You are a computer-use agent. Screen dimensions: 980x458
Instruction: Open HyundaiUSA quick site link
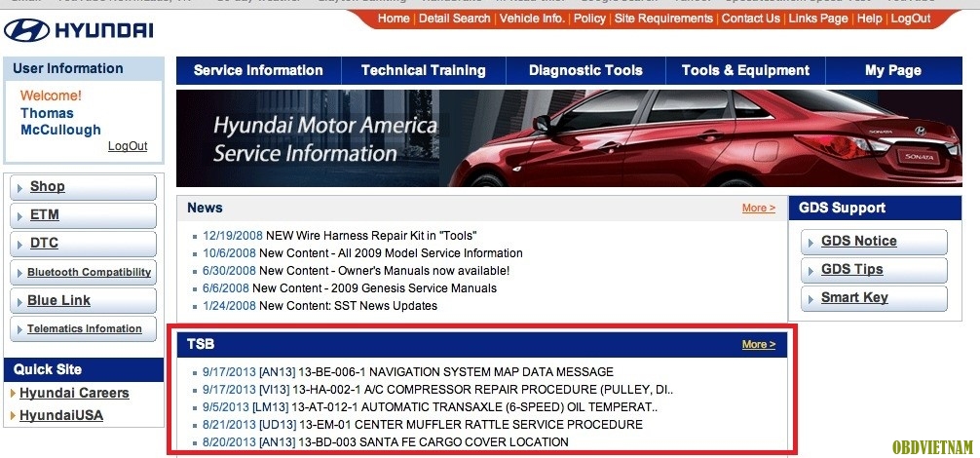coord(61,415)
